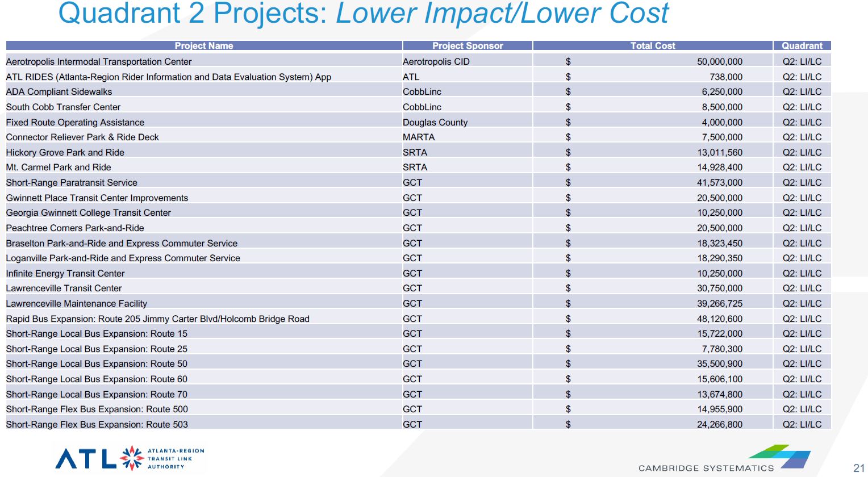Click the 14,928,400 cost value
868x477 pixels.
(x=720, y=167)
